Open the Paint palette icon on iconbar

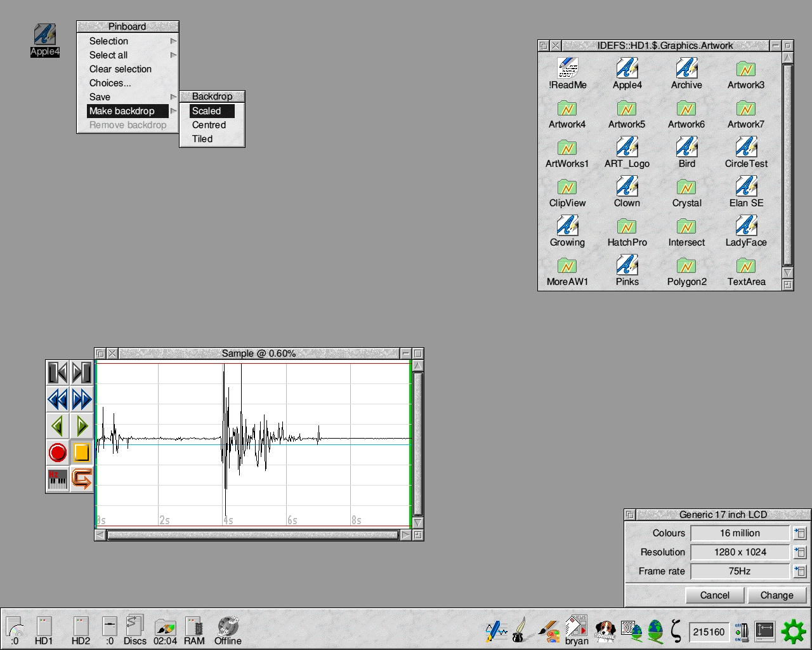point(548,630)
